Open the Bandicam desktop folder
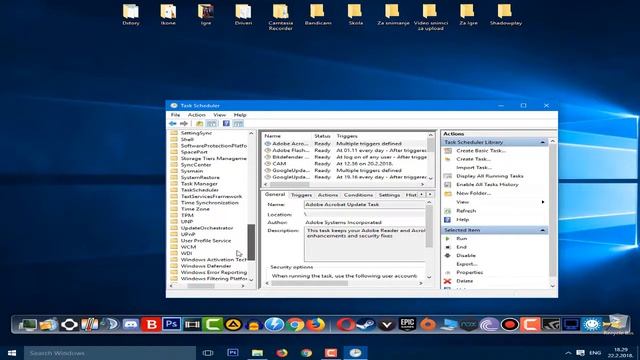Screen dimensions: 640x360 [318, 16]
